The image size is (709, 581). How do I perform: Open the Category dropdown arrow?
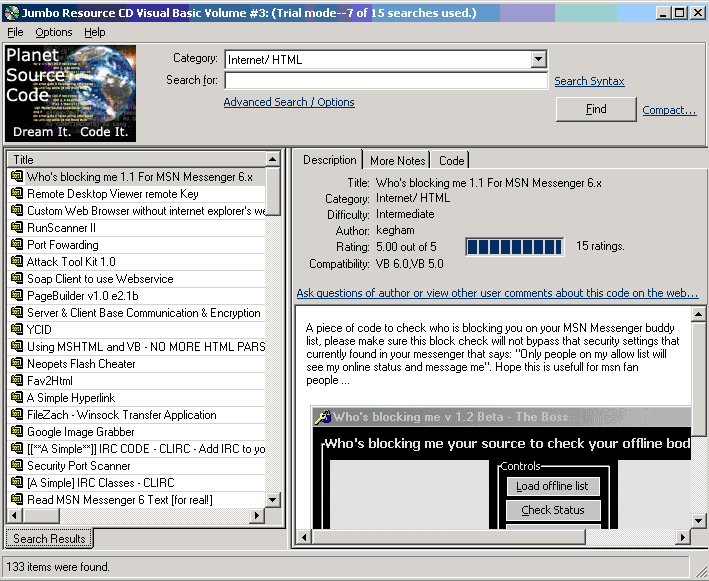[538, 59]
